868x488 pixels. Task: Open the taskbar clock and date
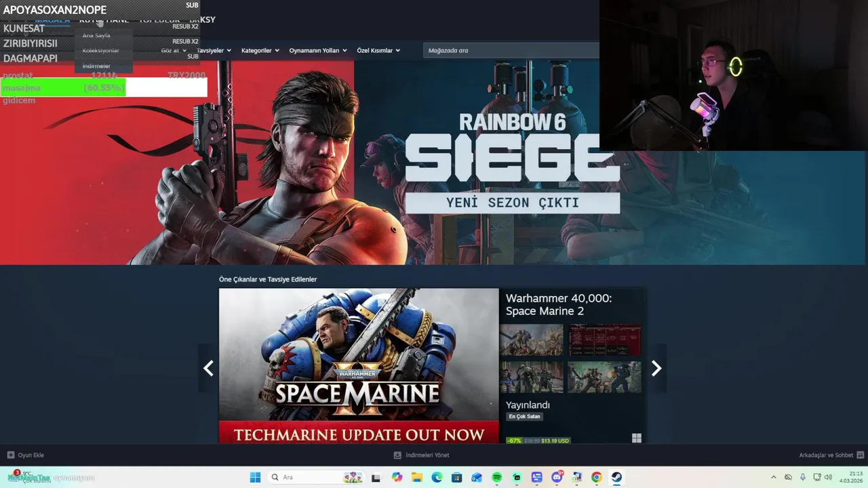point(850,477)
